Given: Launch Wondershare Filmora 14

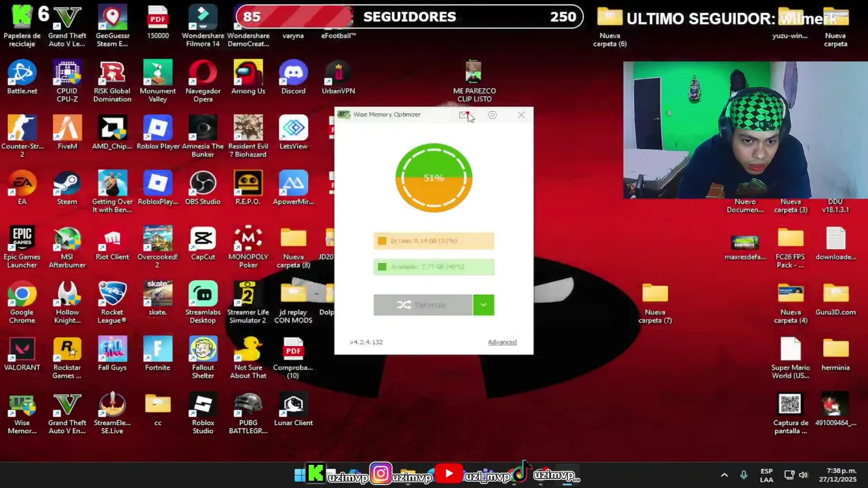Looking at the screenshot, I should pos(203,27).
